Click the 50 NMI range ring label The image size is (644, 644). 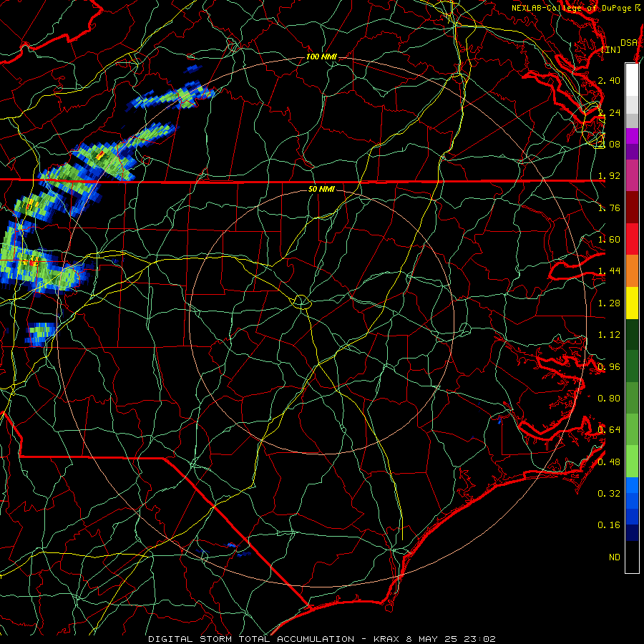[321, 189]
